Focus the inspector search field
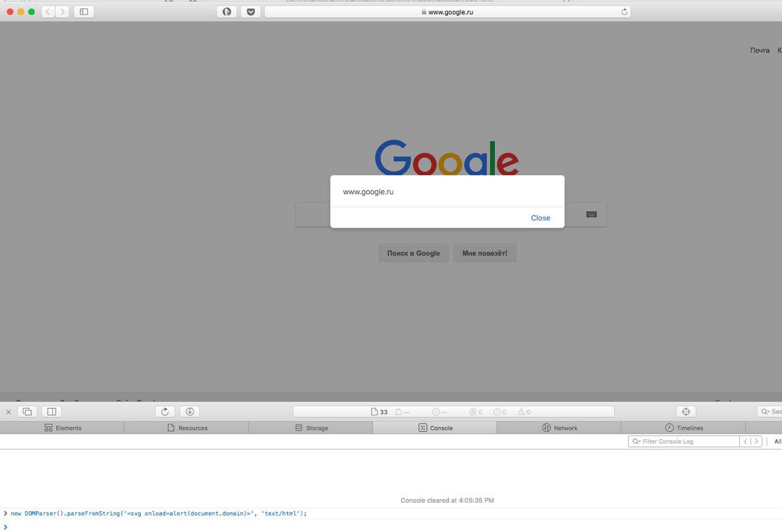 [770, 412]
